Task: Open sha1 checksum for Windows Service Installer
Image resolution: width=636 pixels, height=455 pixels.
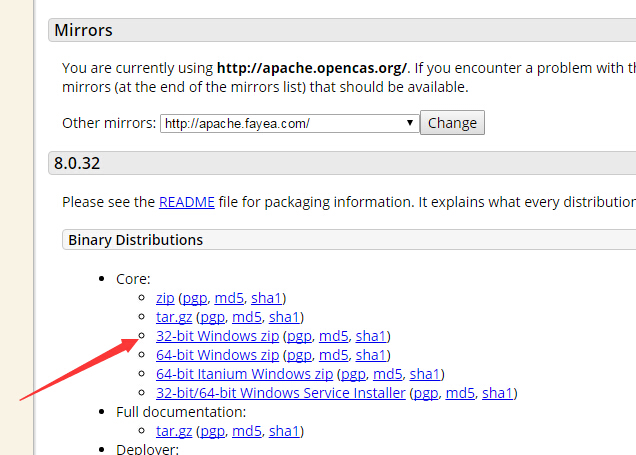Action: coord(497,393)
